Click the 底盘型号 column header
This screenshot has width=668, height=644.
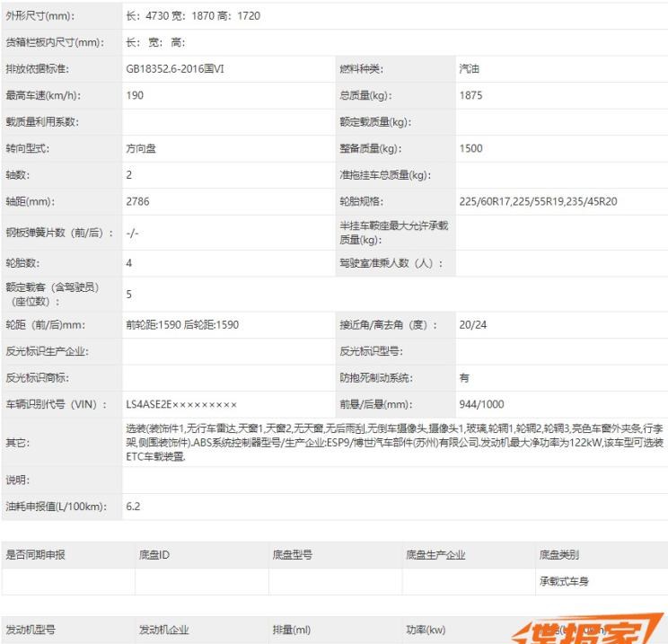click(x=293, y=555)
